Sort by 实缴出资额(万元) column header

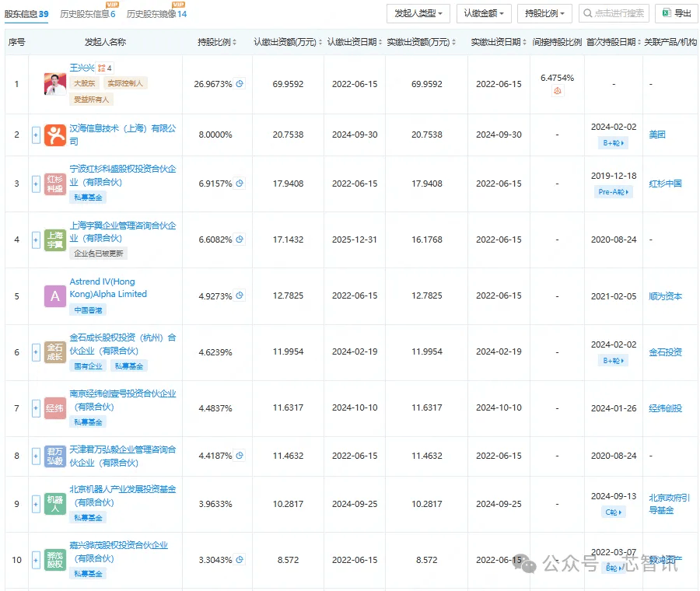point(421,42)
